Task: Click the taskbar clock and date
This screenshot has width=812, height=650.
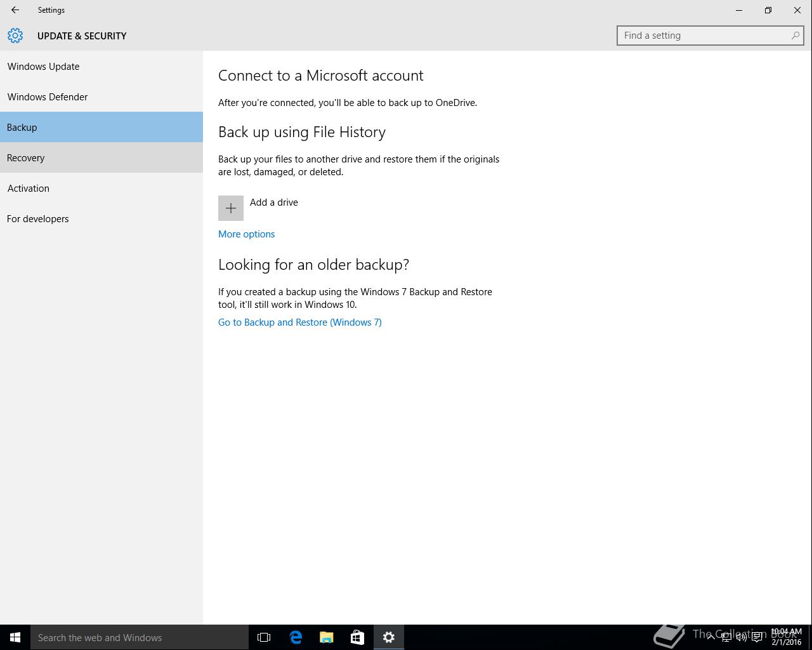Action: [x=787, y=637]
